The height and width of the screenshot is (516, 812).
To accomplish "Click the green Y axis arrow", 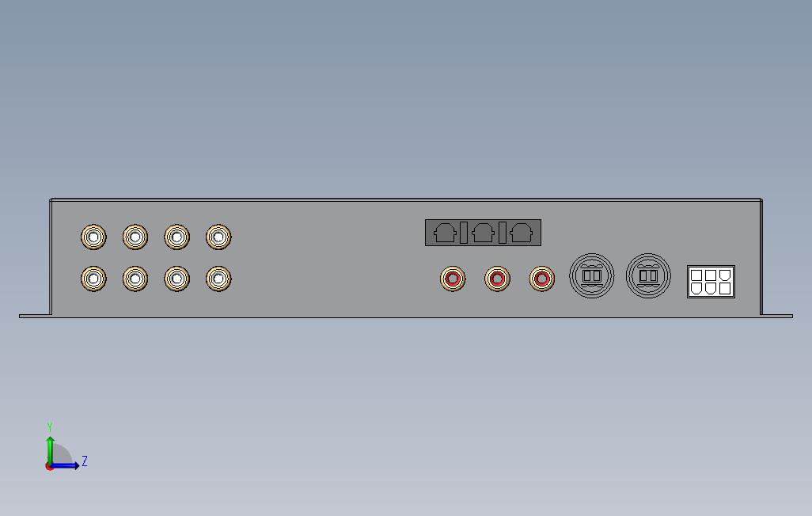I will click(50, 450).
